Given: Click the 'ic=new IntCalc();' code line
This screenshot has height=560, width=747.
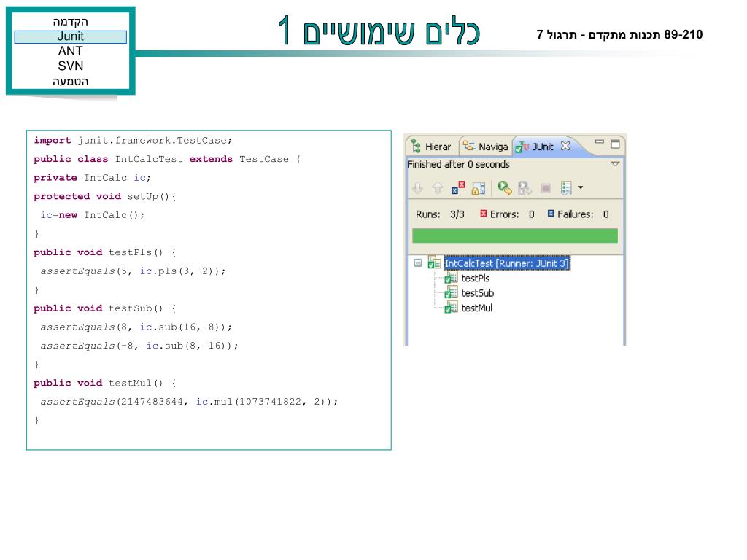Looking at the screenshot, I should coord(92,215).
